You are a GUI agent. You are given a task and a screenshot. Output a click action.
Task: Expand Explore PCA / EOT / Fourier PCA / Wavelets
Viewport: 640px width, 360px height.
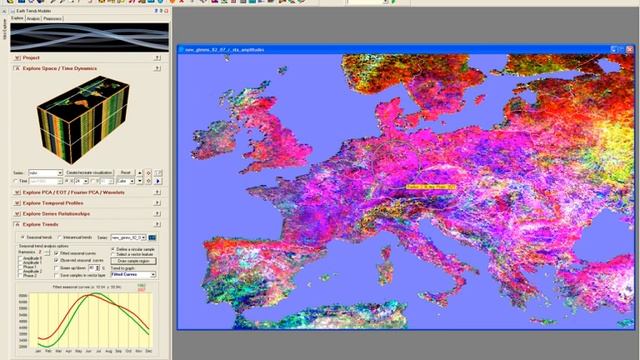click(x=17, y=192)
